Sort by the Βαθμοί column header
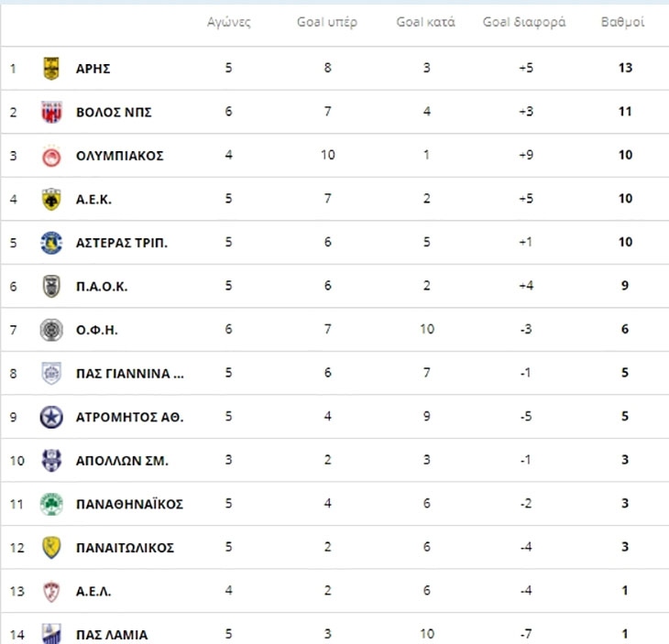Screen dimensions: 669x644 (x=622, y=22)
